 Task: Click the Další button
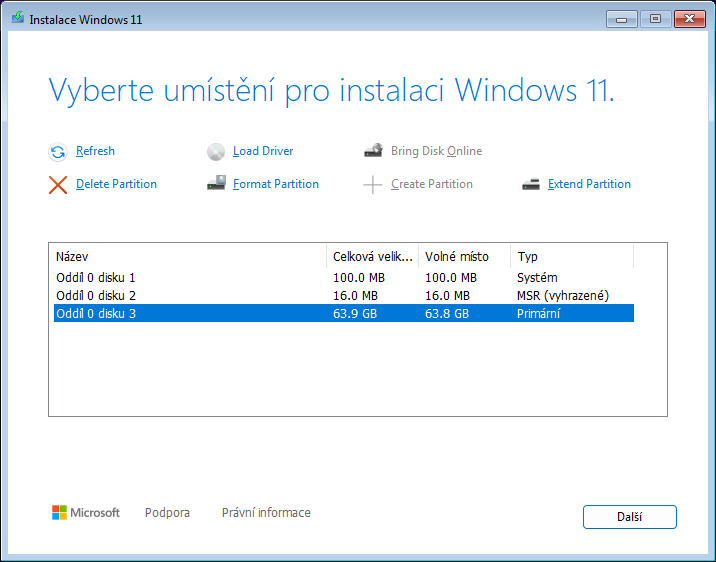[x=630, y=517]
